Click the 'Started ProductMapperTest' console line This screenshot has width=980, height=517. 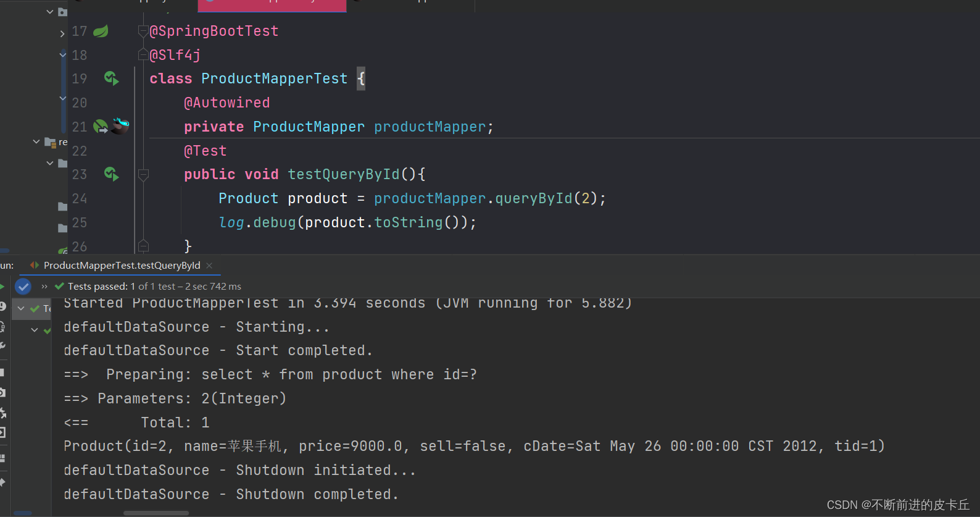pos(348,303)
